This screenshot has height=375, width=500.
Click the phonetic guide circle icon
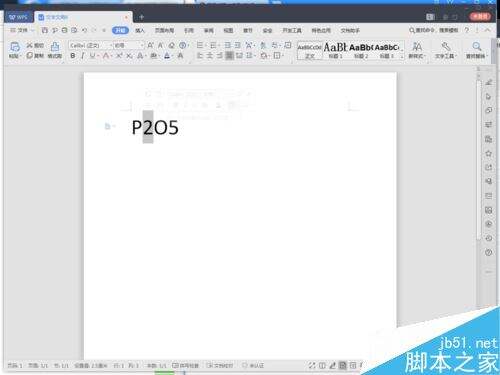pyautogui.click(x=183, y=45)
